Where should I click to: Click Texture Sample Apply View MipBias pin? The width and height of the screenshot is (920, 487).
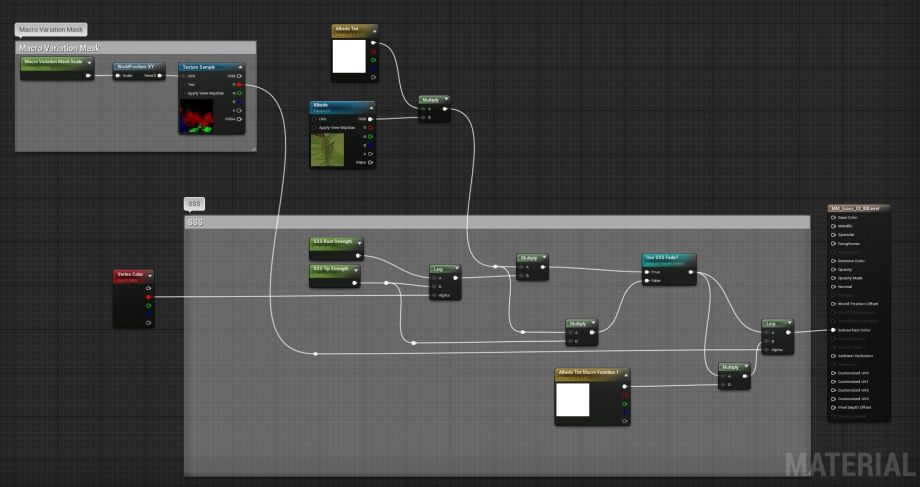[x=184, y=93]
